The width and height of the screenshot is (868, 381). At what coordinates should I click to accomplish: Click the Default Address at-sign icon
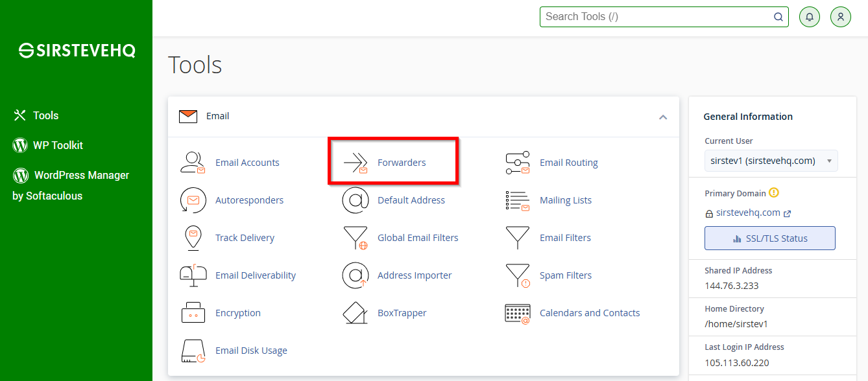[x=355, y=200]
